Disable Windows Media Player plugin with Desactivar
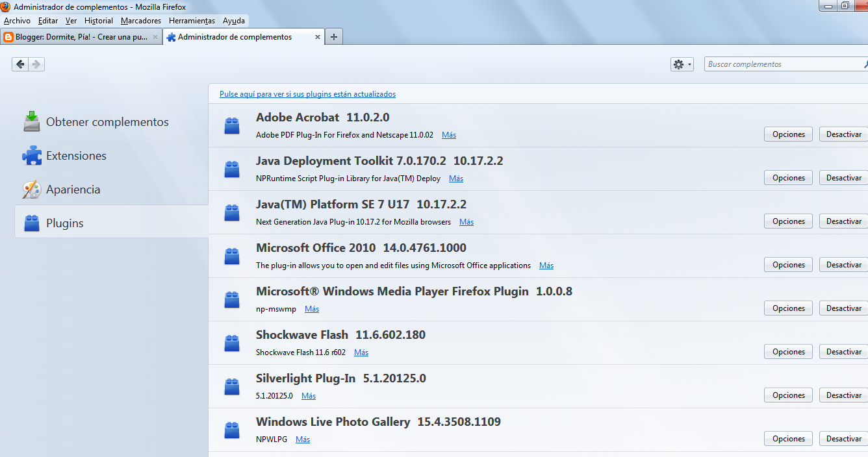The width and height of the screenshot is (868, 457). pyautogui.click(x=843, y=308)
